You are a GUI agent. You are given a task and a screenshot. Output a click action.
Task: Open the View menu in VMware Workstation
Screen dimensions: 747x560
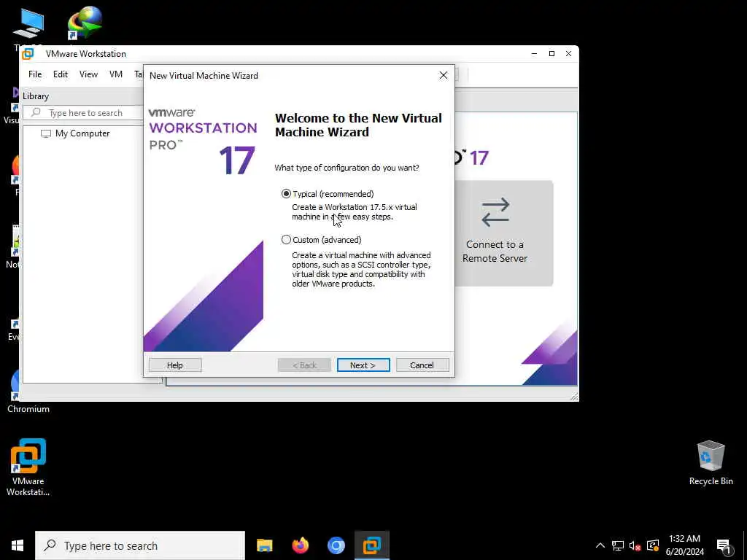pyautogui.click(x=88, y=74)
